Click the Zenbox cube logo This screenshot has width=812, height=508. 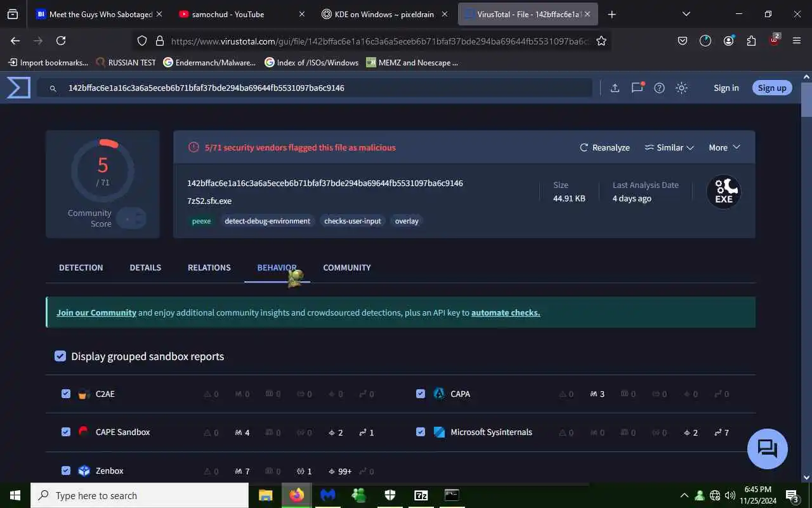tap(84, 471)
